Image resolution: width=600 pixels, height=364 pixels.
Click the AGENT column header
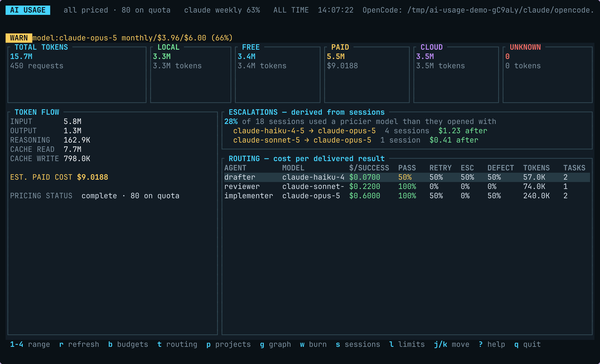(235, 168)
